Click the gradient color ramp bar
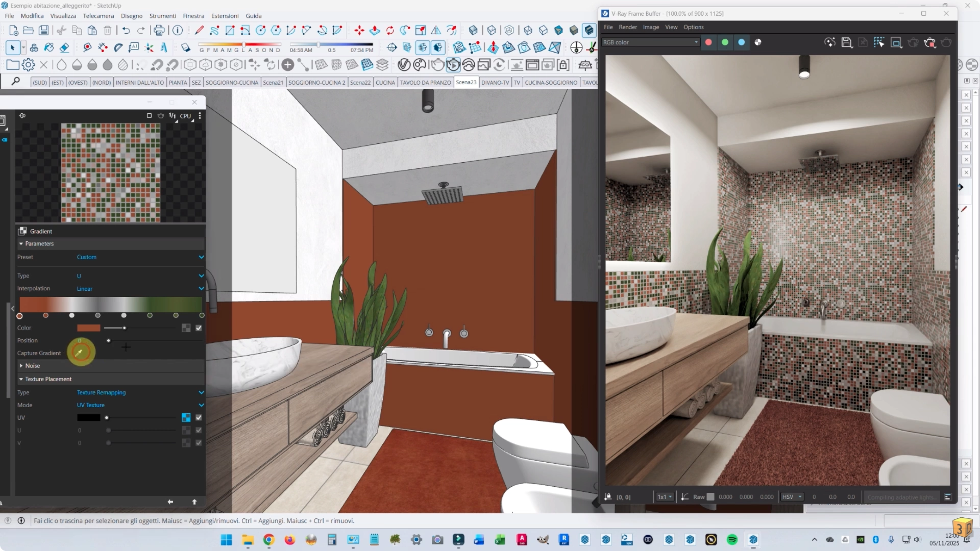This screenshot has height=551, width=980. [111, 305]
